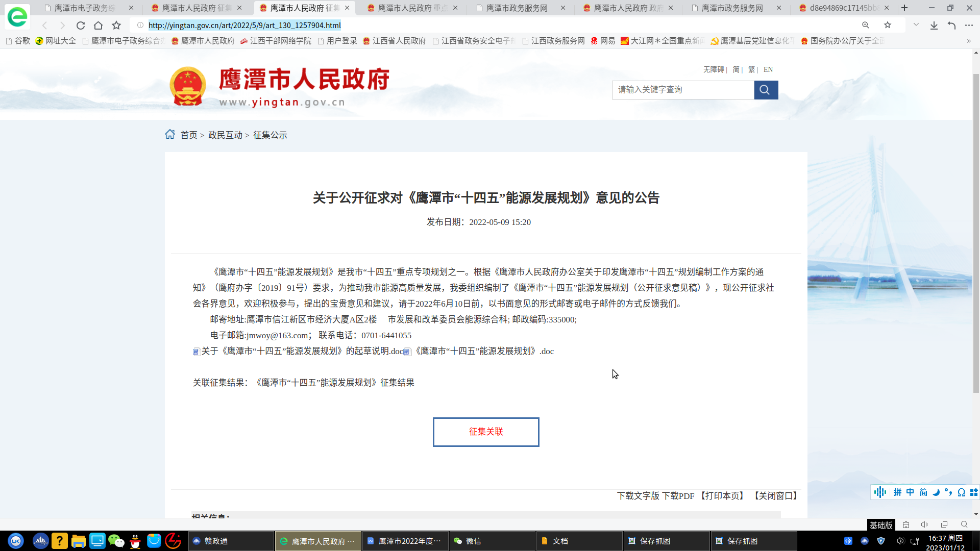
Task: Click 政民互动 breadcrumb link
Action: click(225, 135)
